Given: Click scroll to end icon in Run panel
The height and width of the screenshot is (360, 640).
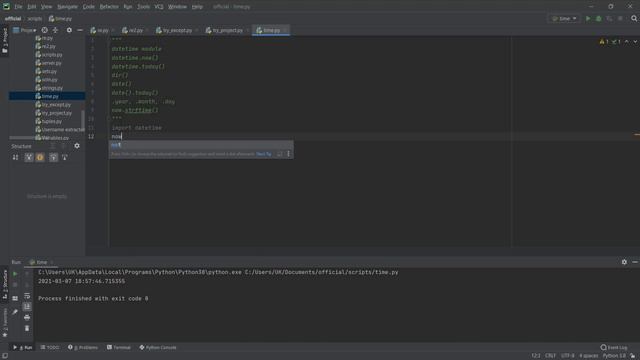Looking at the screenshot, I should click(27, 307).
